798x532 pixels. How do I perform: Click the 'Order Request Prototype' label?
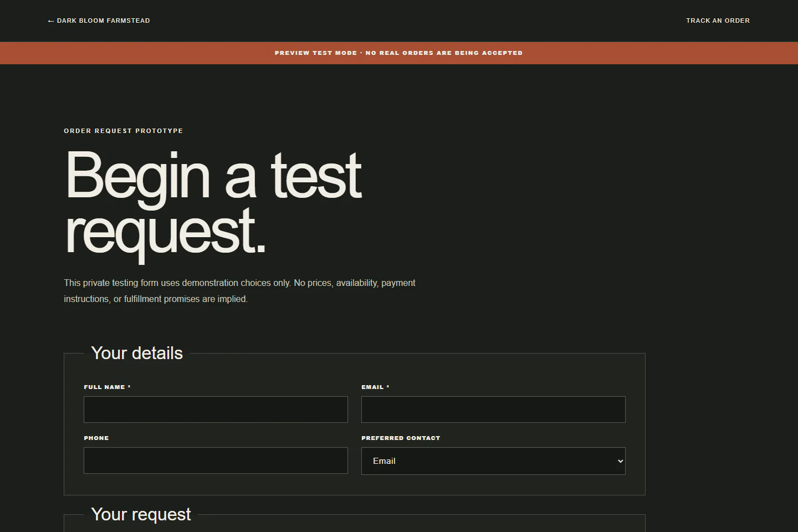click(x=124, y=131)
